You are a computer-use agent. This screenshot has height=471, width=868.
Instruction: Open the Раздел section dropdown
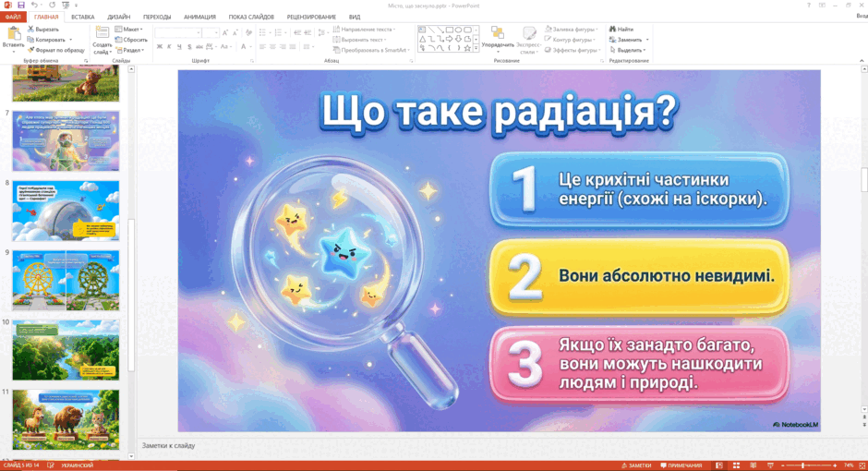(x=130, y=51)
